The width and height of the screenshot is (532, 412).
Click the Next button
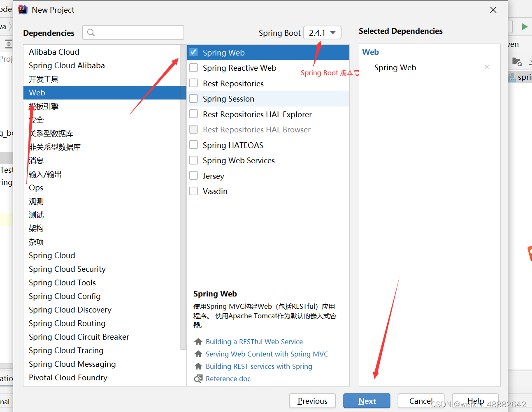[x=367, y=401]
